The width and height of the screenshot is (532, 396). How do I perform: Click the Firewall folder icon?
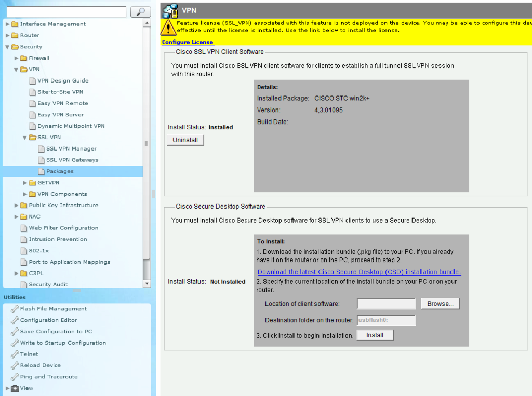coord(24,58)
